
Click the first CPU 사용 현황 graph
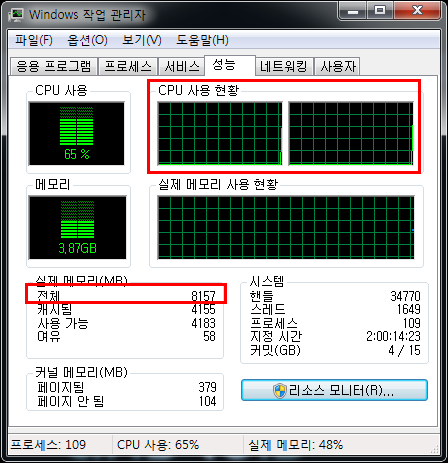(220, 133)
